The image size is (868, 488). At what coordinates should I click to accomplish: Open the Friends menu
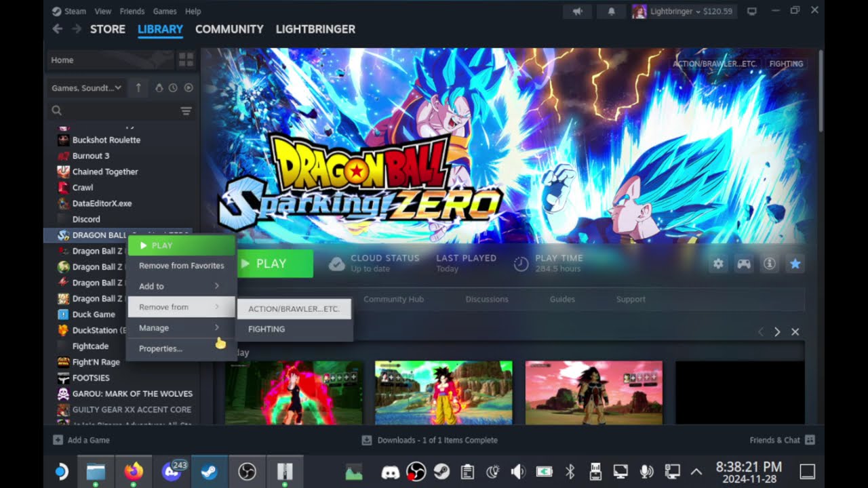click(x=132, y=12)
